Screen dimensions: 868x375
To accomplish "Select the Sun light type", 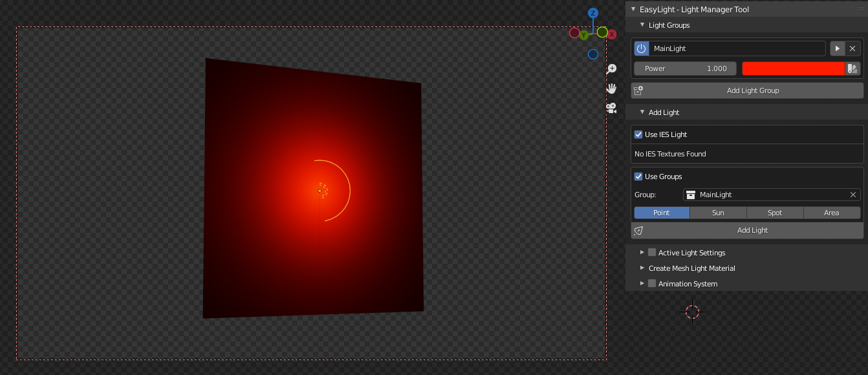I will pos(718,213).
